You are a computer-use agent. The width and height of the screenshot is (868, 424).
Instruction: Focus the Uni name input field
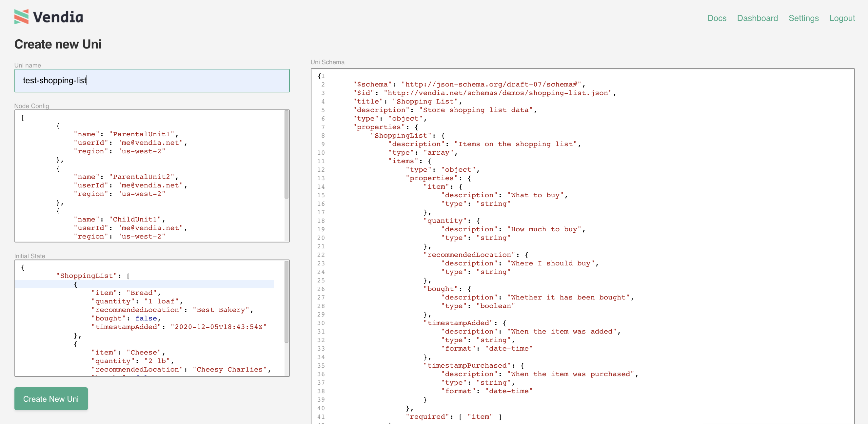152,81
